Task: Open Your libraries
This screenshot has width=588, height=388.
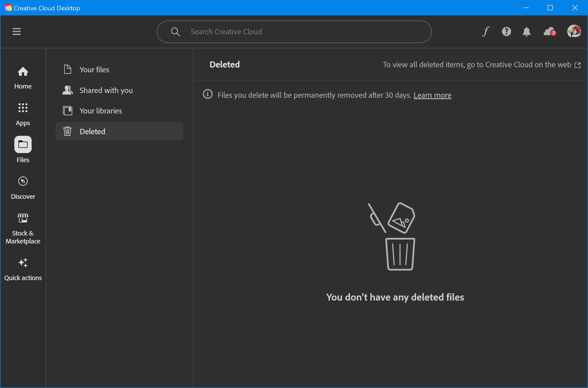Action: (100, 111)
